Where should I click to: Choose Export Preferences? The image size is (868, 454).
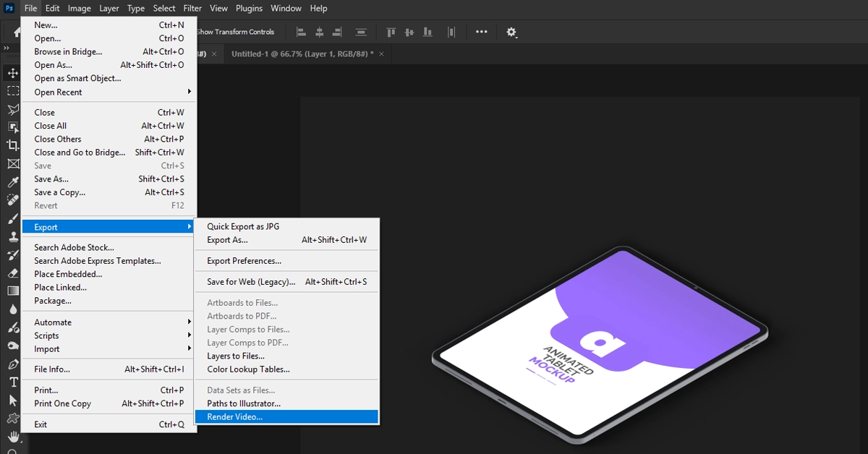[x=286, y=261]
